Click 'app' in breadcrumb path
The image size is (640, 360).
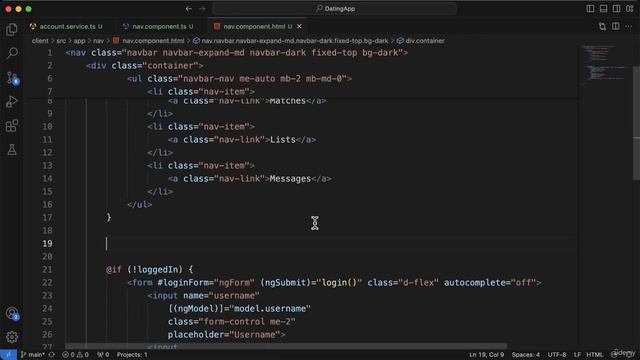pyautogui.click(x=79, y=41)
